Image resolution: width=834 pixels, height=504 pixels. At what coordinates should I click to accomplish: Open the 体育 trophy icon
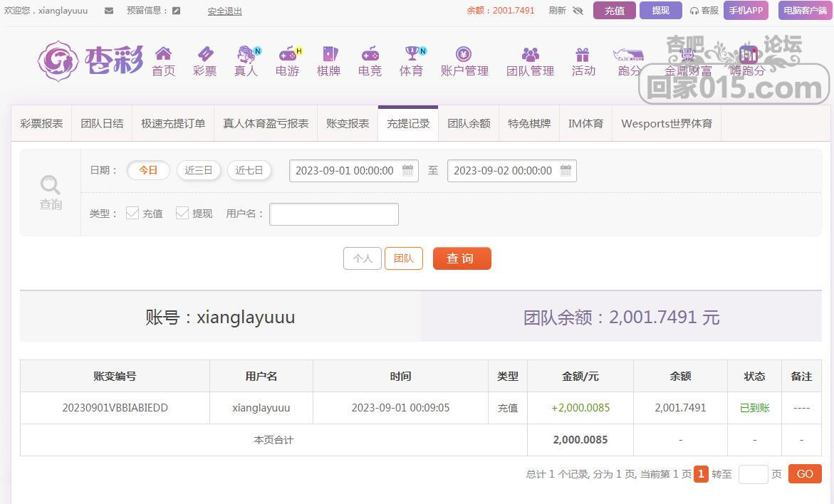[412, 53]
